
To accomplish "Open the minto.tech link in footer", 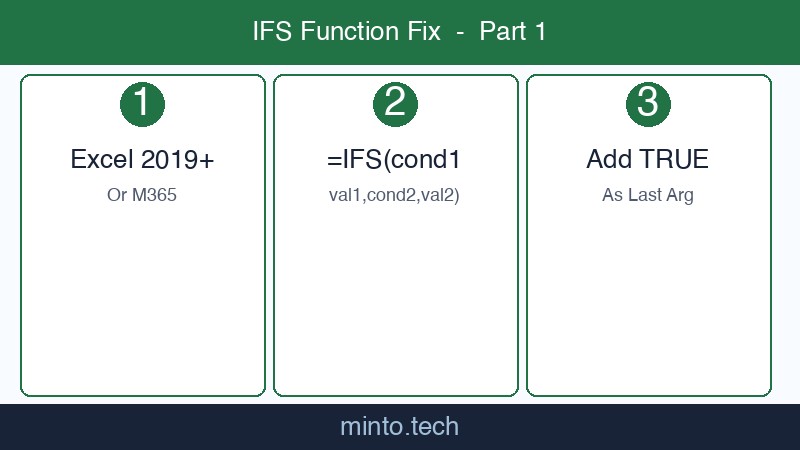I will pyautogui.click(x=399, y=427).
